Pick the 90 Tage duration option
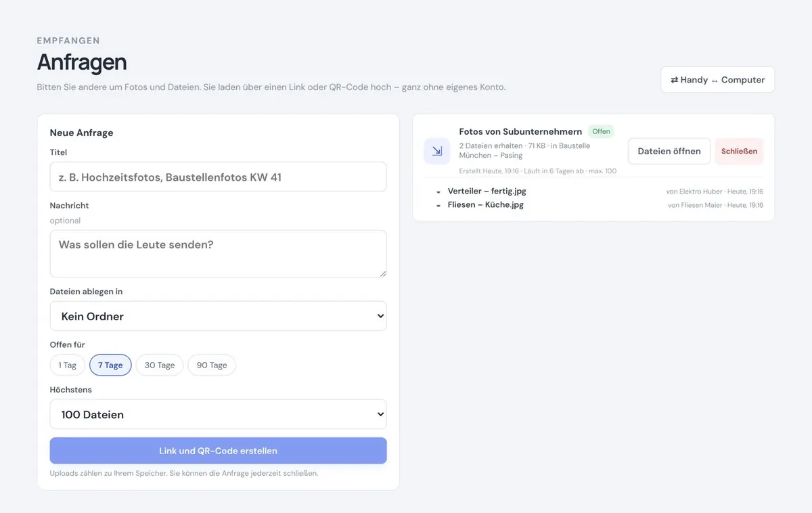 [x=212, y=365]
